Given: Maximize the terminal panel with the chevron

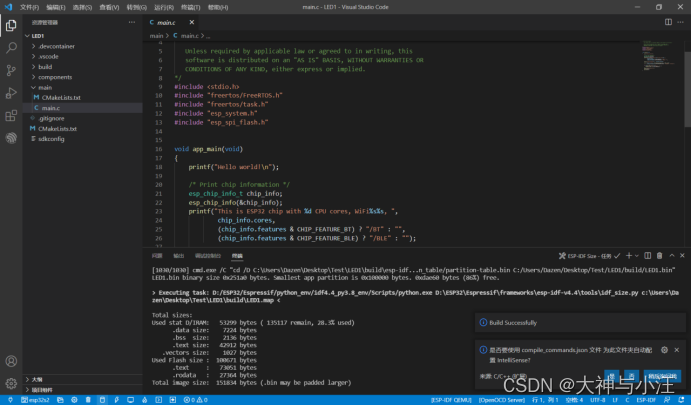Looking at the screenshot, I should [x=672, y=256].
